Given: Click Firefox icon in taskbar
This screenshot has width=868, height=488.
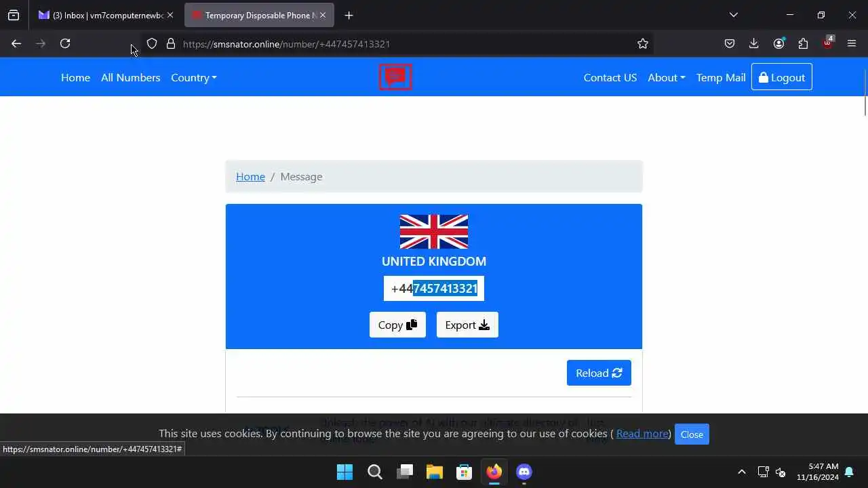Looking at the screenshot, I should (x=494, y=472).
